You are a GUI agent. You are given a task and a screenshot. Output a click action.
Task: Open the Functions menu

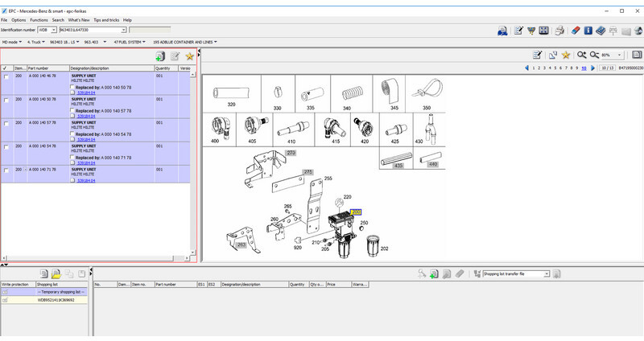point(39,19)
